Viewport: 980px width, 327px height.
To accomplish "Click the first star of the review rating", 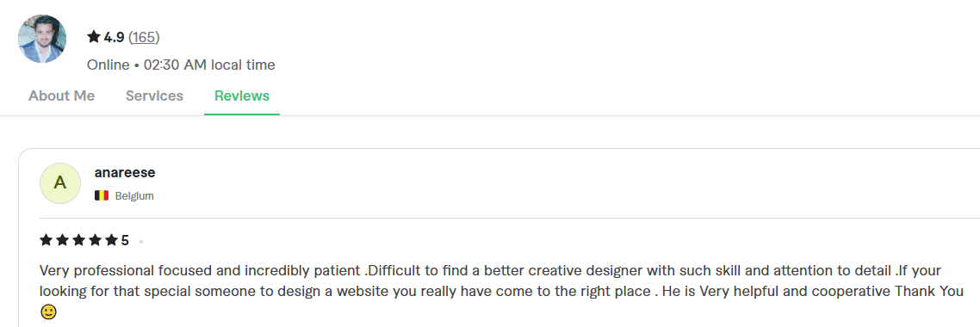I will point(47,240).
